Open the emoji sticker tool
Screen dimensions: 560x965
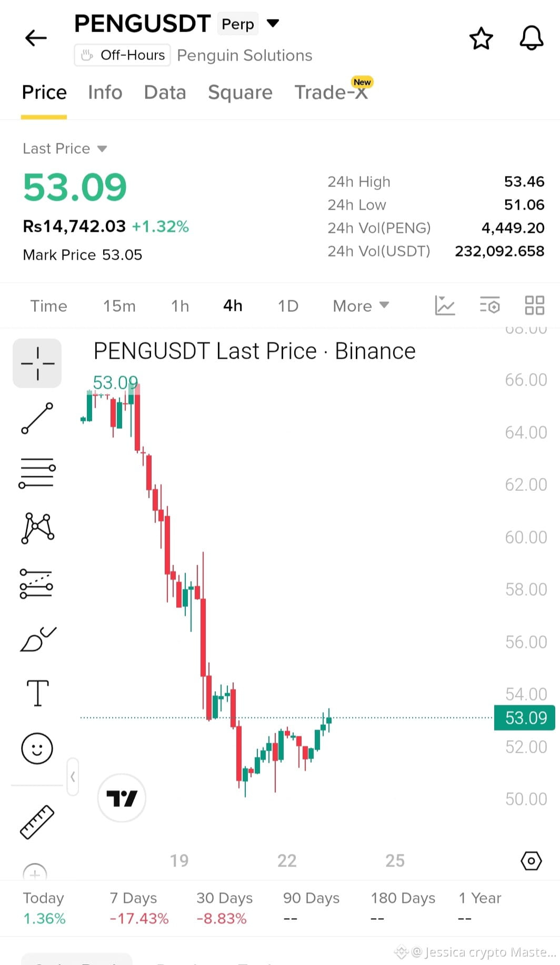(37, 749)
